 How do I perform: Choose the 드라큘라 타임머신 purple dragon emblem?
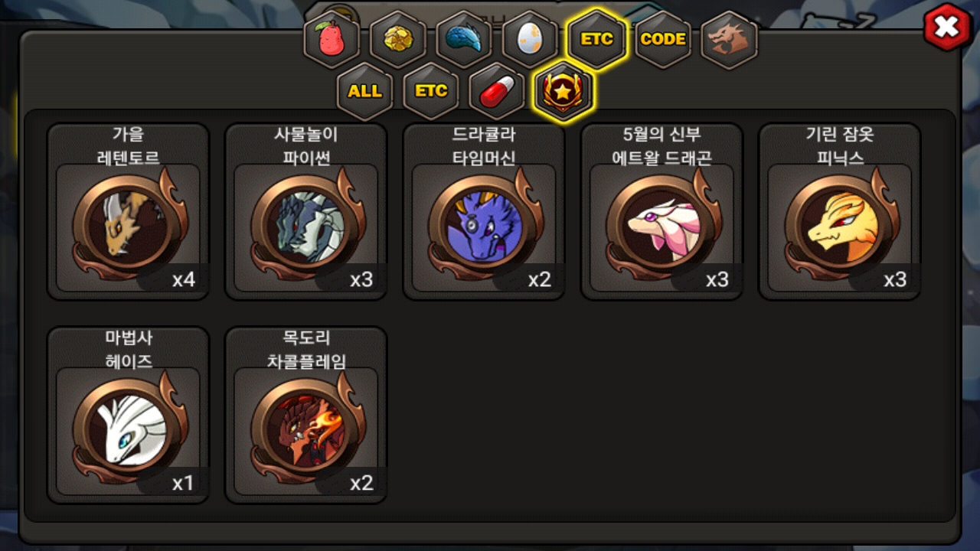coord(484,212)
